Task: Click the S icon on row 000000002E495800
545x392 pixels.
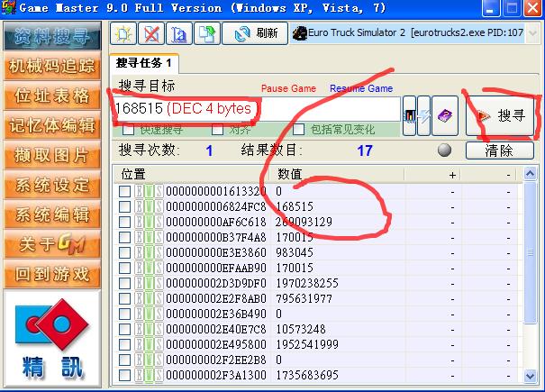Action: [159, 344]
